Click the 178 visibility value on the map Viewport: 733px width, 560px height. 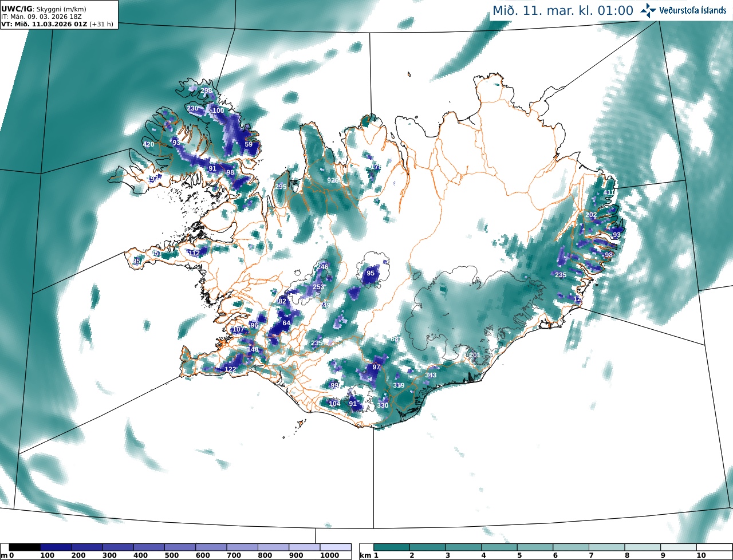pyautogui.click(x=376, y=167)
